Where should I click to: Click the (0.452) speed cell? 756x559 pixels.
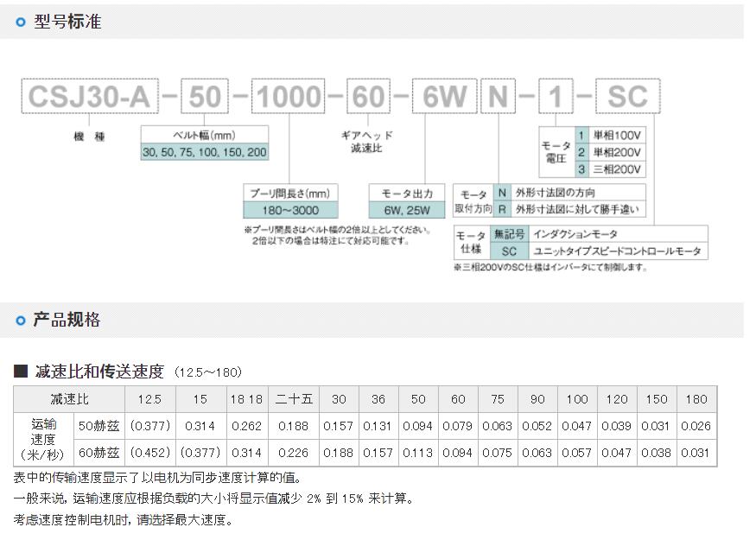[150, 453]
